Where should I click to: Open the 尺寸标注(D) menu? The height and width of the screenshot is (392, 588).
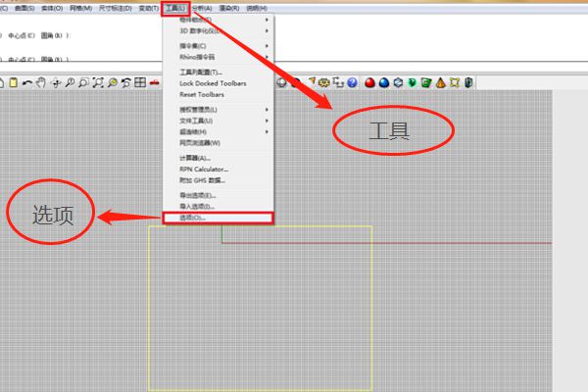115,8
